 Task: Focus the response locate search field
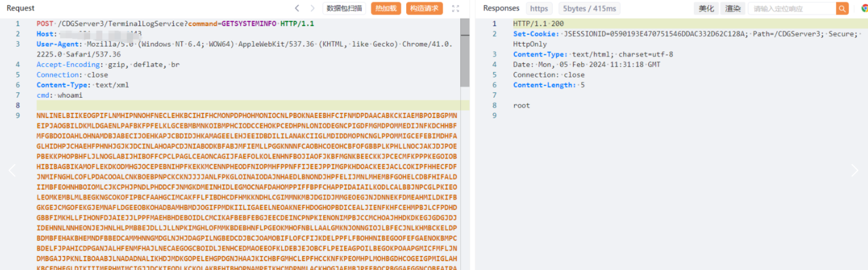click(x=792, y=9)
